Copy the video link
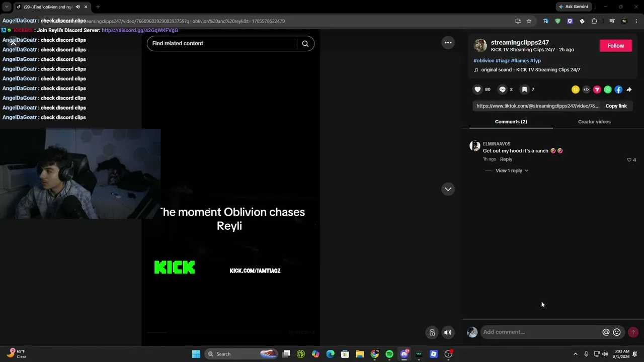Image resolution: width=644 pixels, height=362 pixels. [x=616, y=106]
